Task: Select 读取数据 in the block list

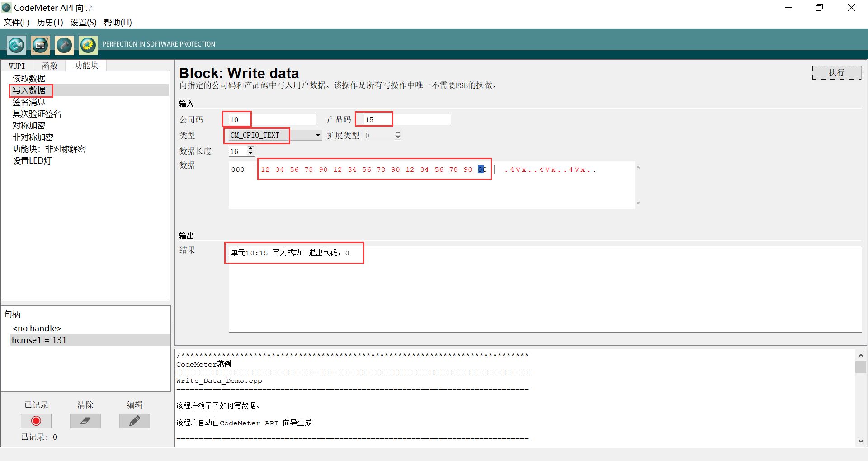Action: [x=85, y=79]
